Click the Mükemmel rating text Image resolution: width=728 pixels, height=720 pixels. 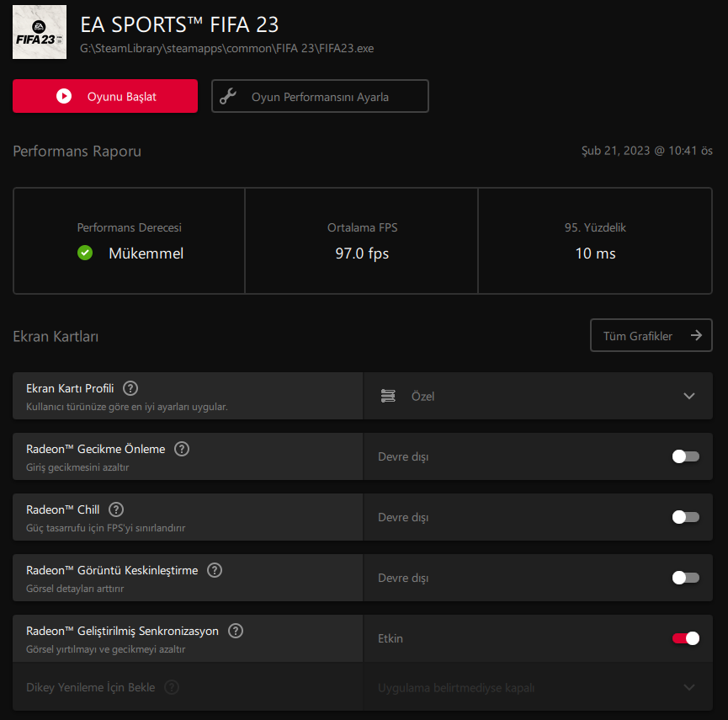[x=146, y=253]
